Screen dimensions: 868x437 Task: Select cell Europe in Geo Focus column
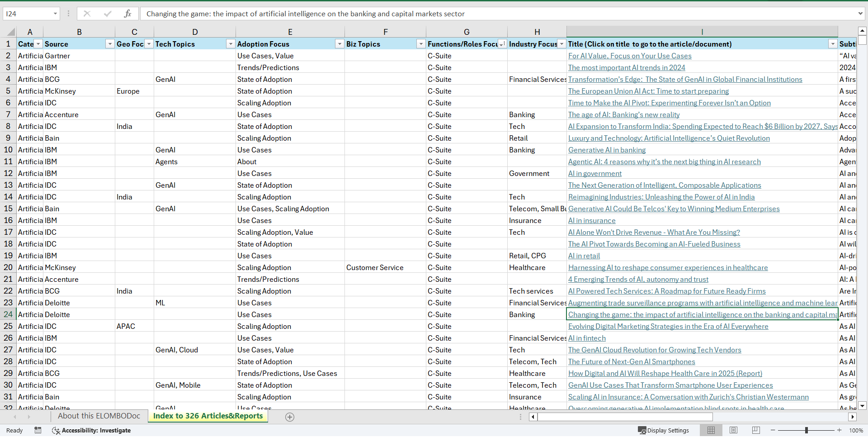pos(134,91)
